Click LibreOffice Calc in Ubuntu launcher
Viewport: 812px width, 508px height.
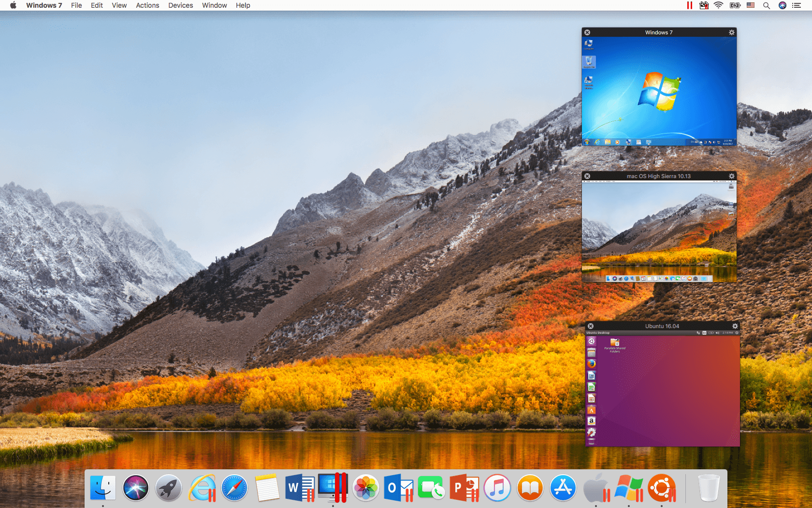(591, 387)
